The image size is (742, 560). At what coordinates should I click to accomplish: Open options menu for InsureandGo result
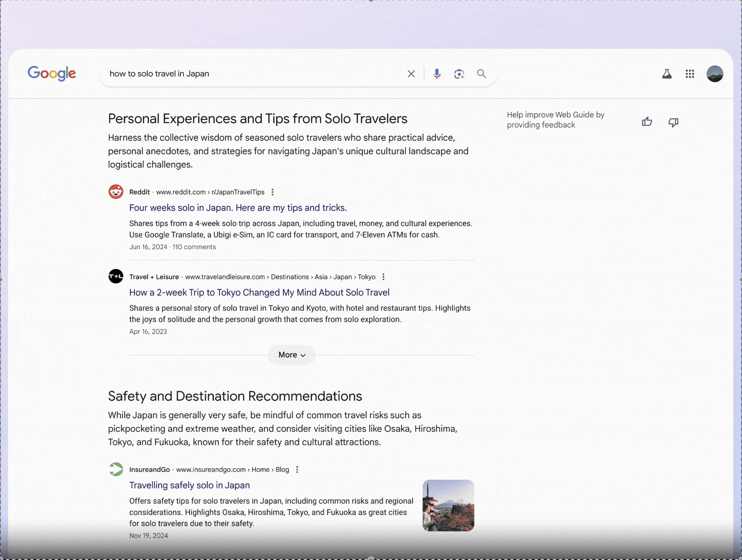click(297, 470)
